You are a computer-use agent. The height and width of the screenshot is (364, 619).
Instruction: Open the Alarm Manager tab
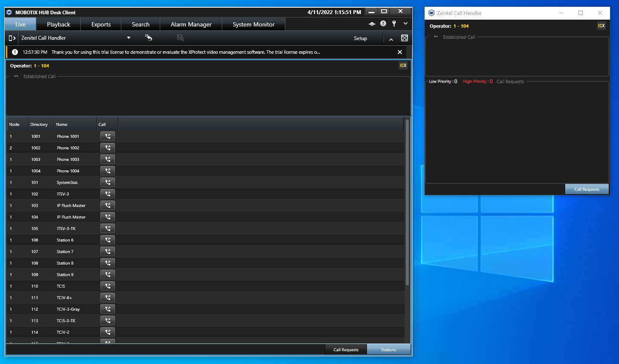tap(191, 24)
